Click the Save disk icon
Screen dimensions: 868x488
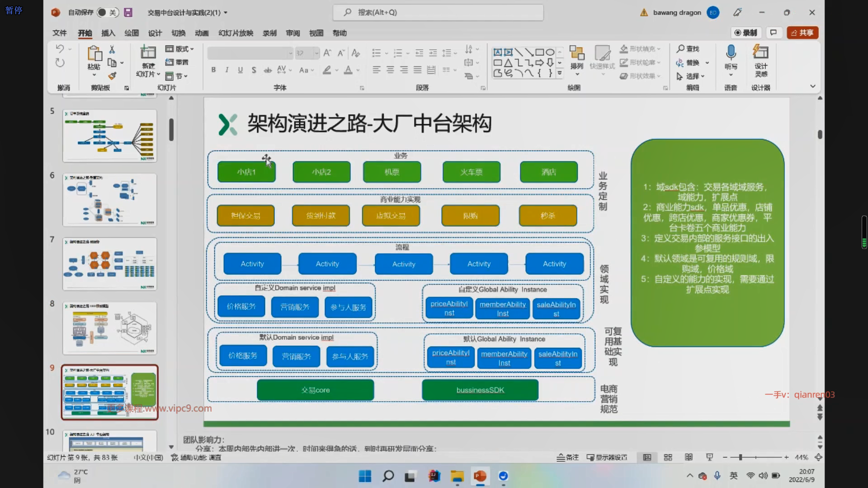click(x=128, y=13)
